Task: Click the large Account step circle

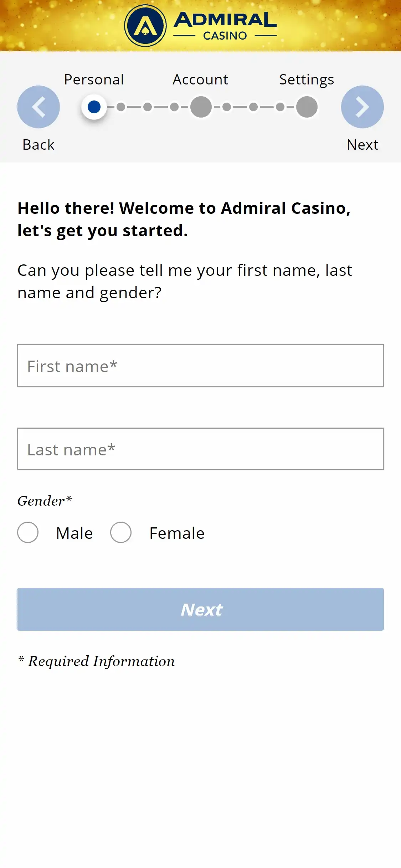Action: (201, 107)
